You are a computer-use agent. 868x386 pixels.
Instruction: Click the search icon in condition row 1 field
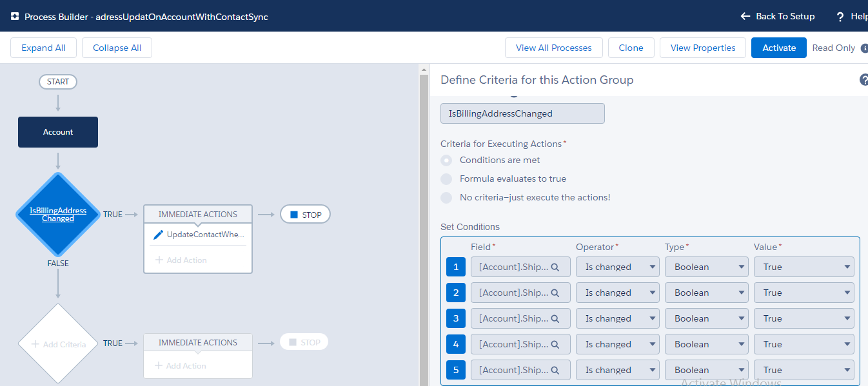pos(555,267)
